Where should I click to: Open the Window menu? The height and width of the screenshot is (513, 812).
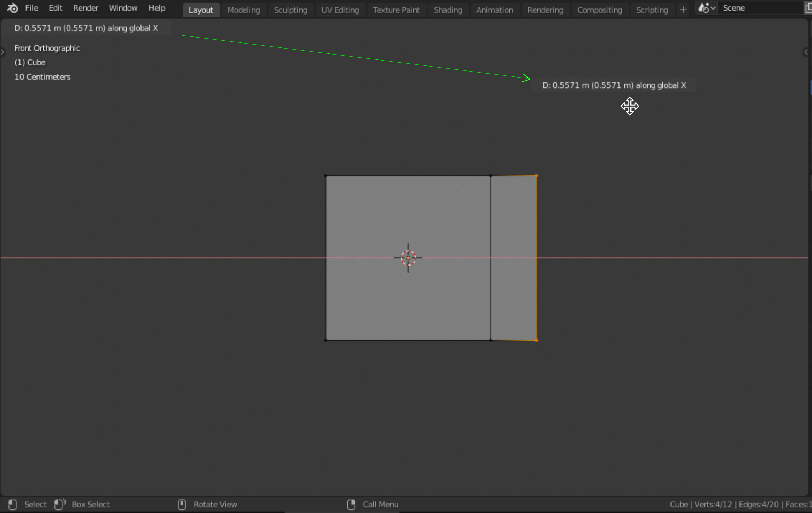(123, 8)
